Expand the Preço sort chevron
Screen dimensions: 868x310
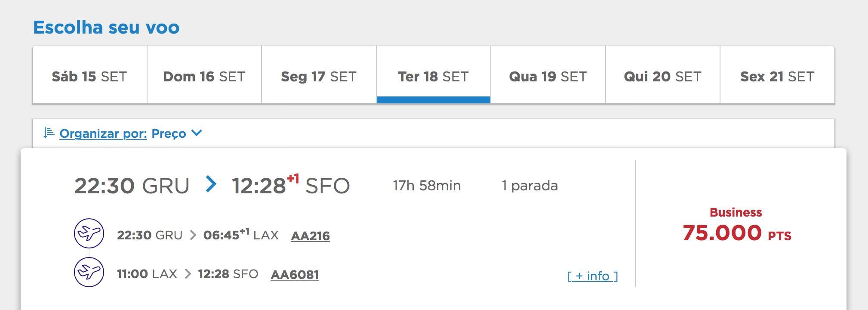click(197, 133)
